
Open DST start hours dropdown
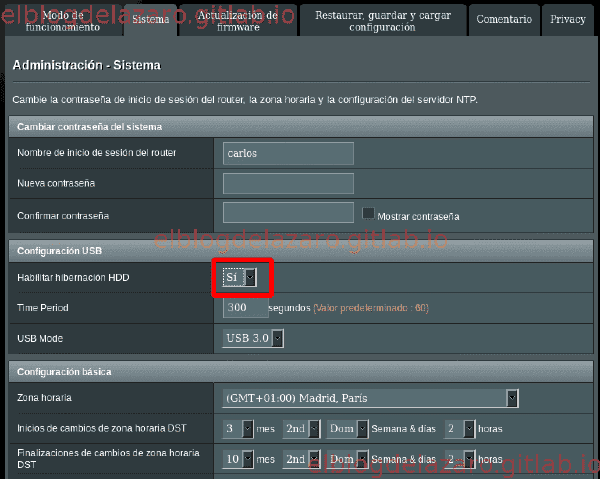pyautogui.click(x=460, y=428)
